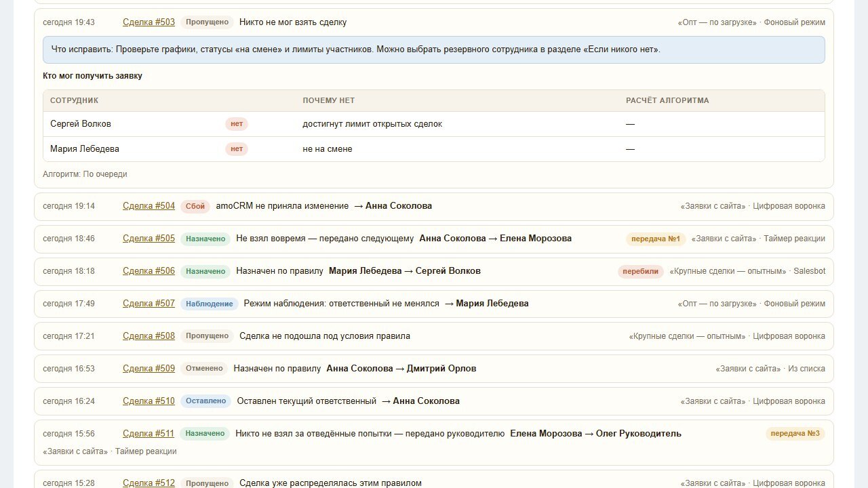
Task: Click «Заявки с сайта» · Из списка label
Action: click(x=770, y=369)
